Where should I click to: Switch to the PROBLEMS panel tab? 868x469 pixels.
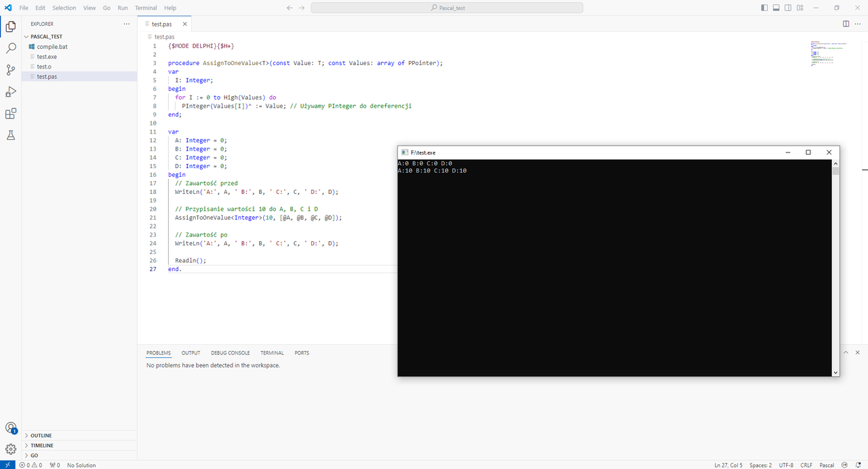tap(159, 353)
